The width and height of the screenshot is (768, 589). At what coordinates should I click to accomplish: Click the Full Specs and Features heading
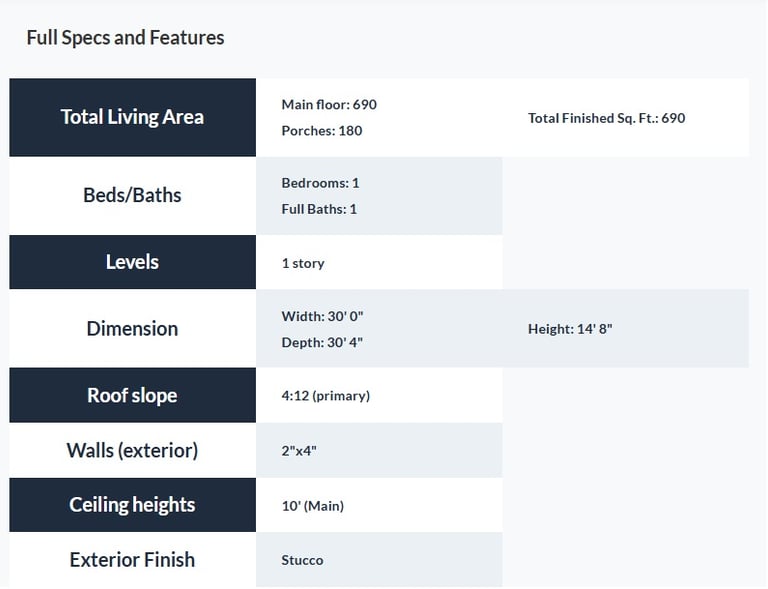(125, 38)
